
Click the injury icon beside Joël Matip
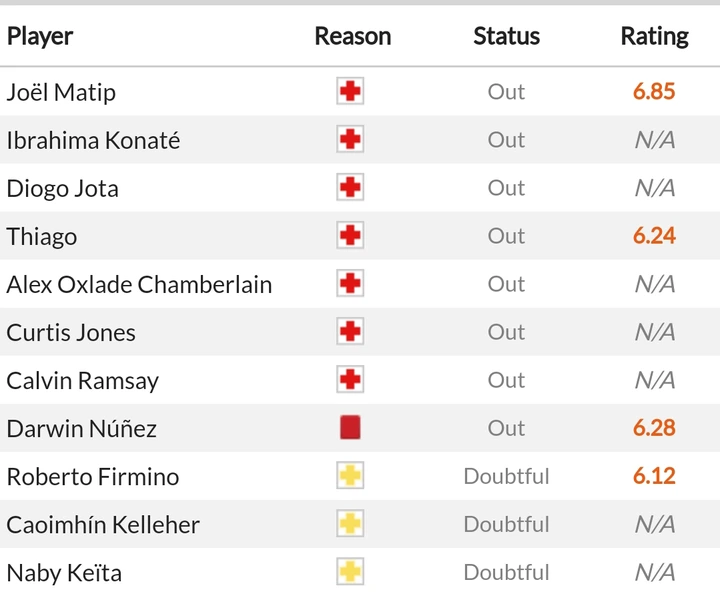coord(350,92)
